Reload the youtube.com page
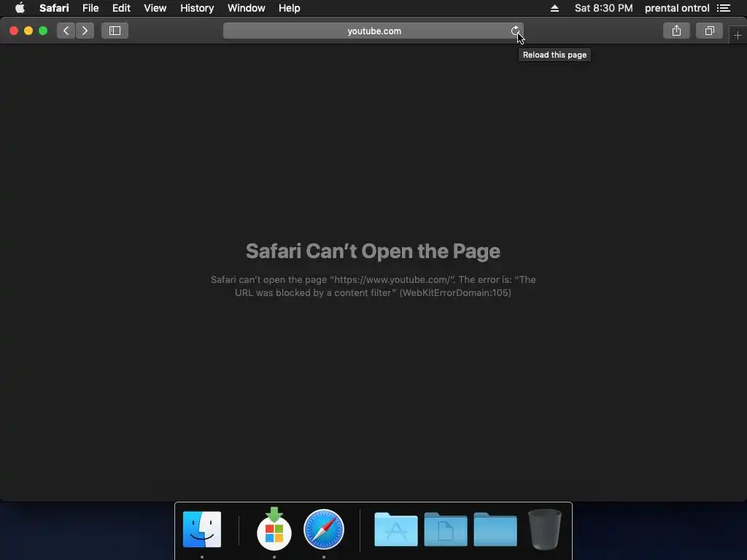747x560 pixels. [x=515, y=31]
